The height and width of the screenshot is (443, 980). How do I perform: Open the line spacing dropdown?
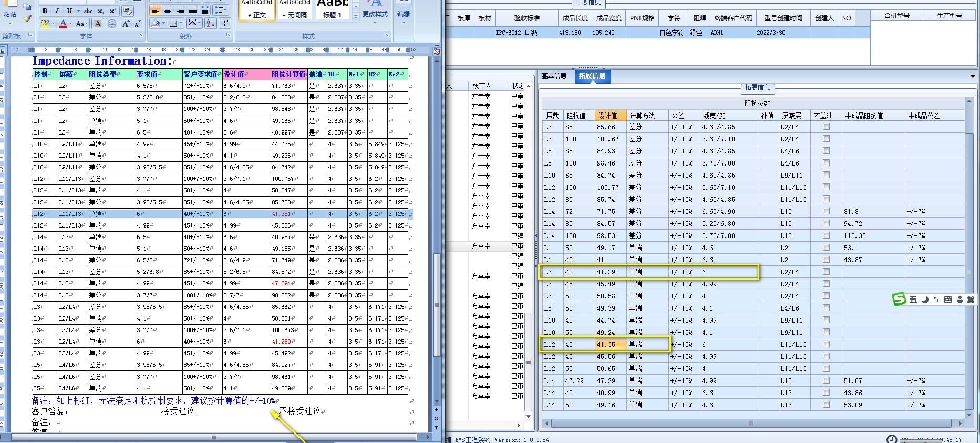pos(221,10)
